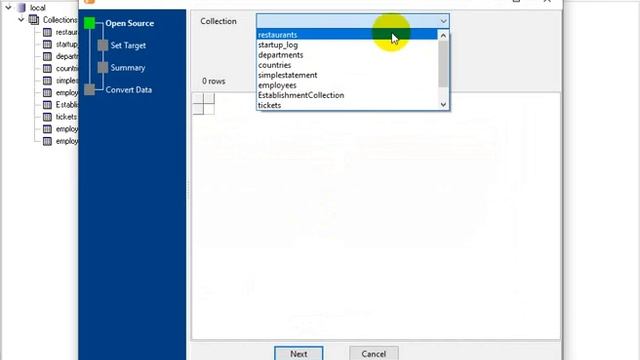Image resolution: width=640 pixels, height=360 pixels.
Task: Pick EstablishmentCollection from the dropdown list
Action: [x=347, y=95]
